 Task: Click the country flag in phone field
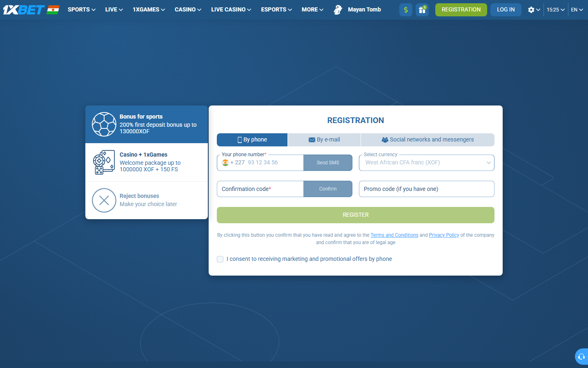click(225, 163)
